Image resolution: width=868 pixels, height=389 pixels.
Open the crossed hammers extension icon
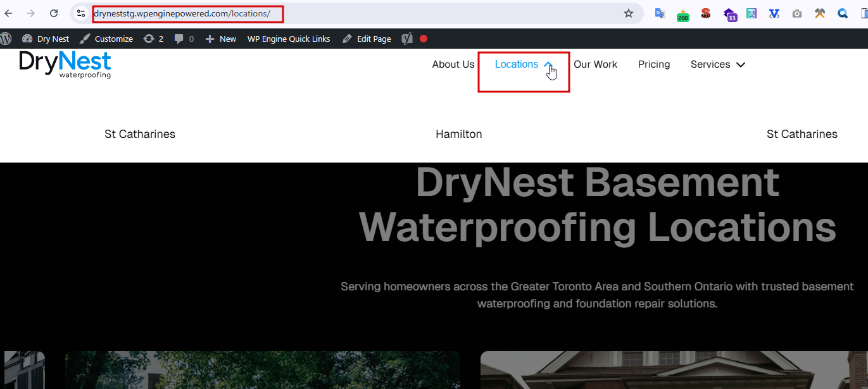tap(820, 13)
